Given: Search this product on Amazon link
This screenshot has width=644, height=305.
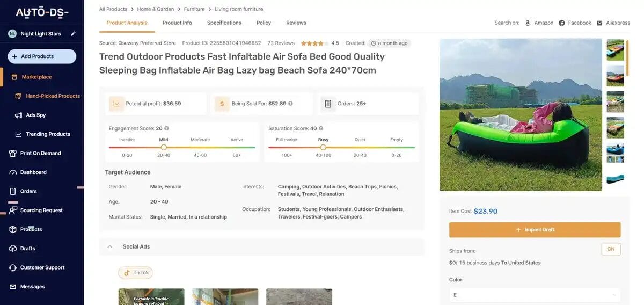Looking at the screenshot, I should pyautogui.click(x=544, y=23).
